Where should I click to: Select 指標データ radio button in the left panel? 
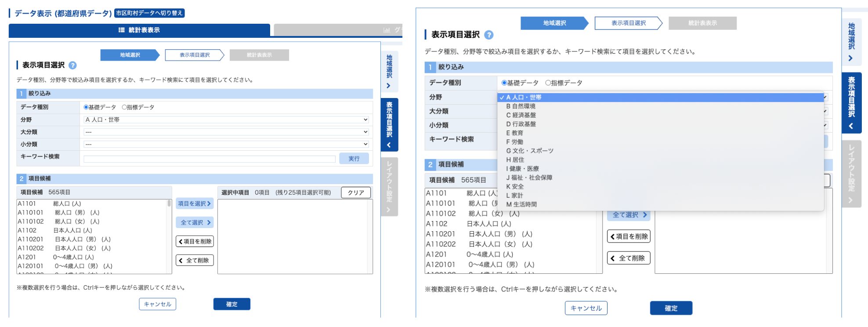tap(124, 107)
